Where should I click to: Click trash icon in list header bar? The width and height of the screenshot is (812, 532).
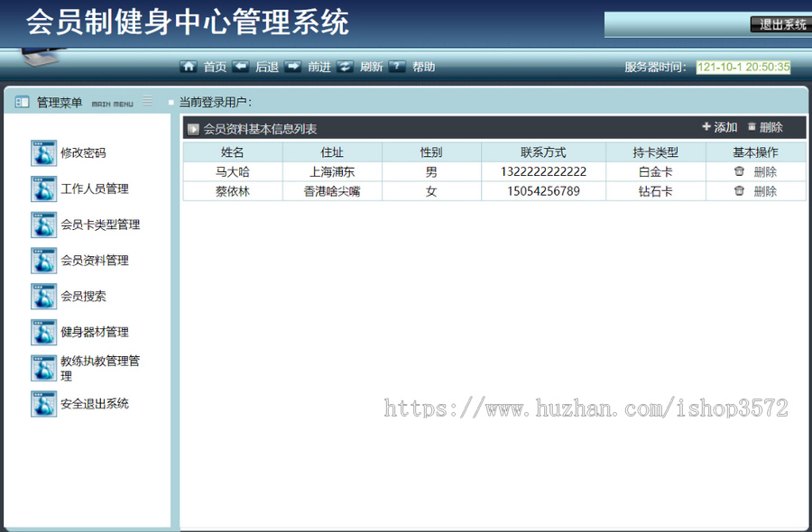point(752,127)
